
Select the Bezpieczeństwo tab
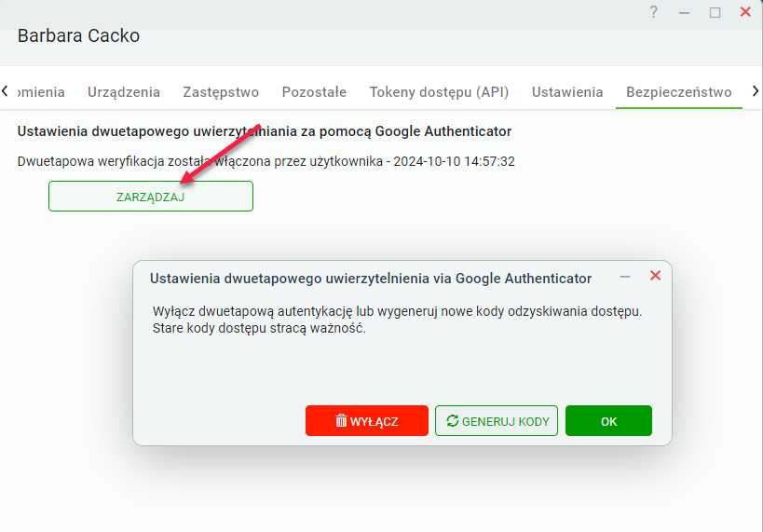coord(679,92)
